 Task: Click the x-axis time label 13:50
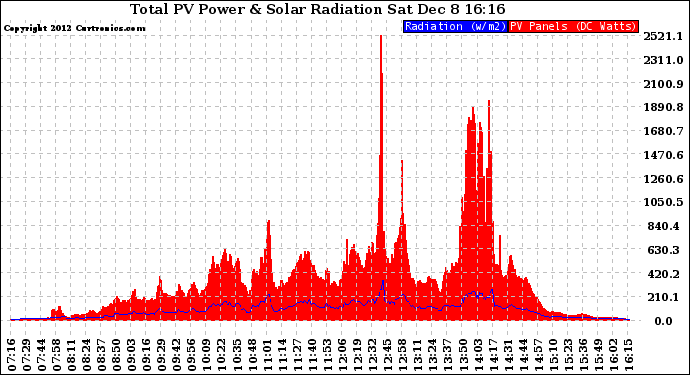click(462, 354)
